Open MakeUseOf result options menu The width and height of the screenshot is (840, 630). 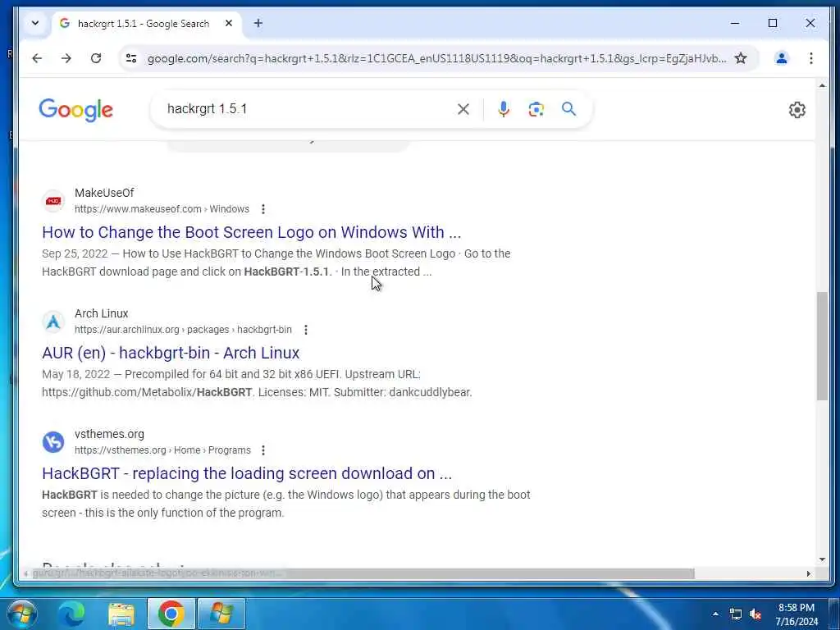263,209
